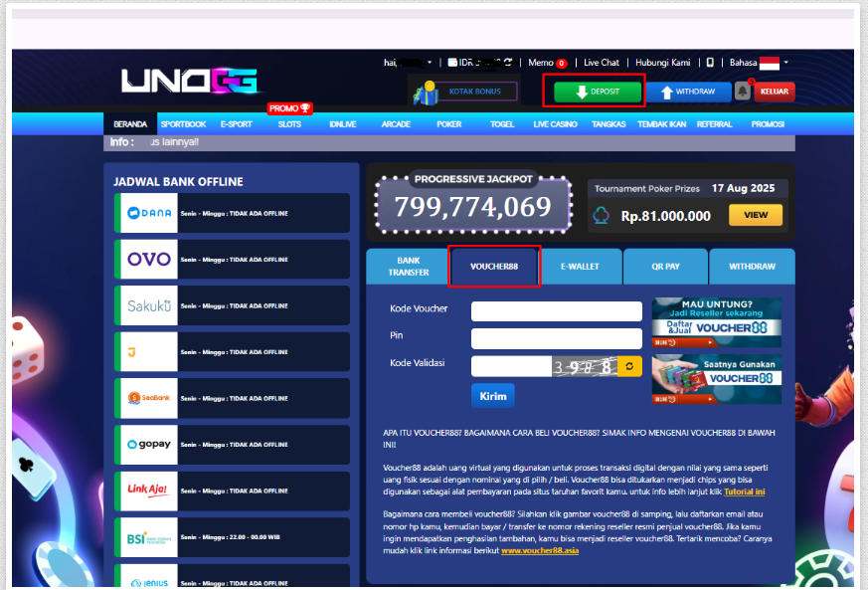Focus the Kode Voucher input field
This screenshot has width=868, height=590.
557,311
